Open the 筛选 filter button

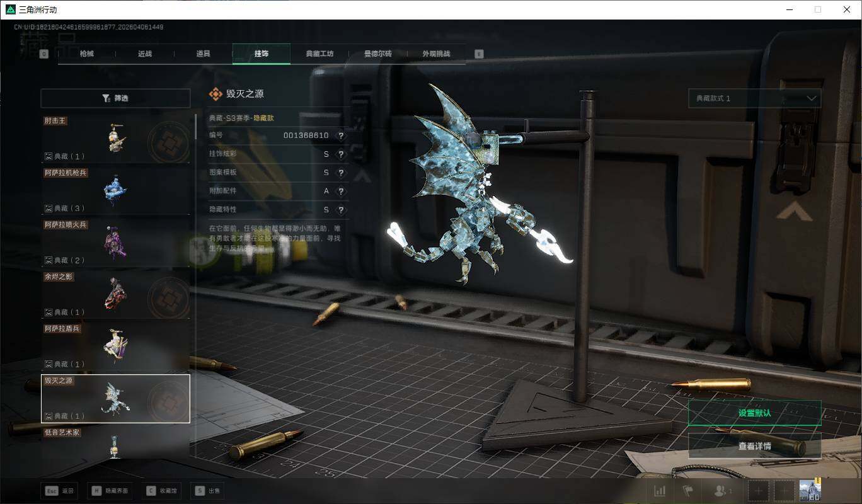coord(115,98)
